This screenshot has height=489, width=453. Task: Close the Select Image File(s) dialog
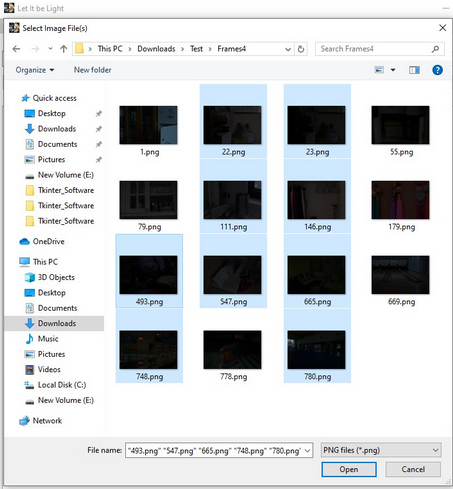(x=442, y=28)
